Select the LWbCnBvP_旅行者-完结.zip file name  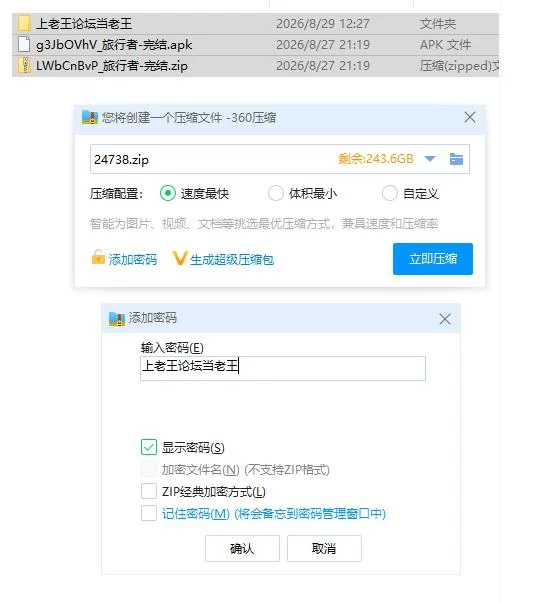pyautogui.click(x=112, y=66)
